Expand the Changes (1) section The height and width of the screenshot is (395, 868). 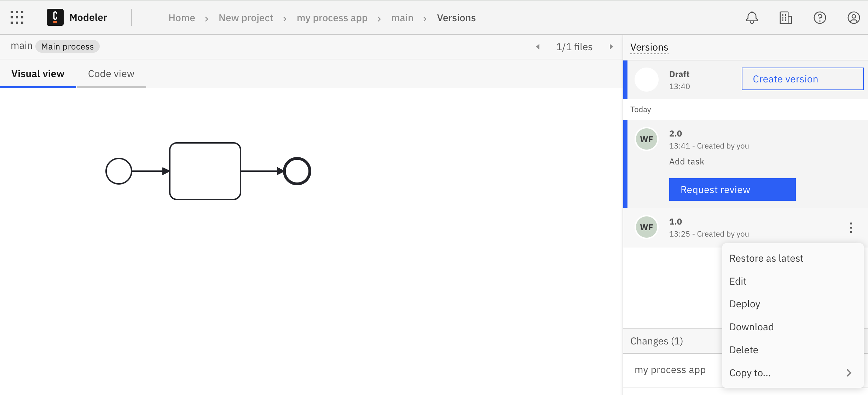coord(656,341)
